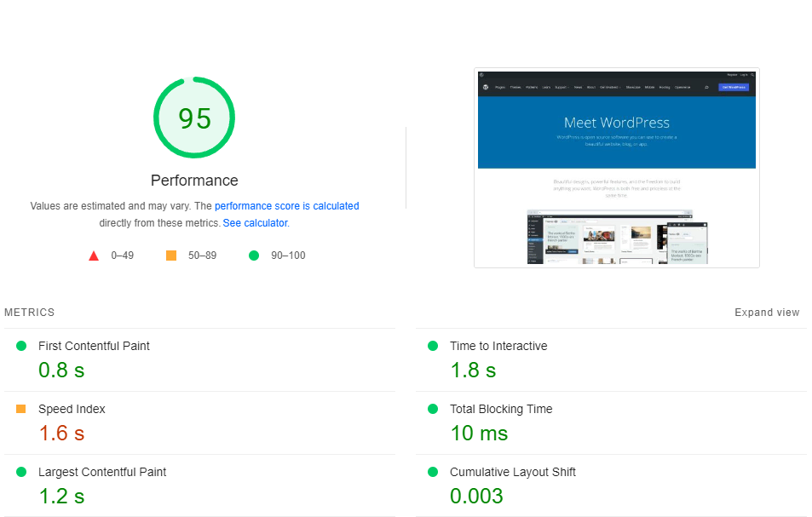Toggle the First Contentful Paint metric row
Screen dimensions: 812x517
click(94, 346)
